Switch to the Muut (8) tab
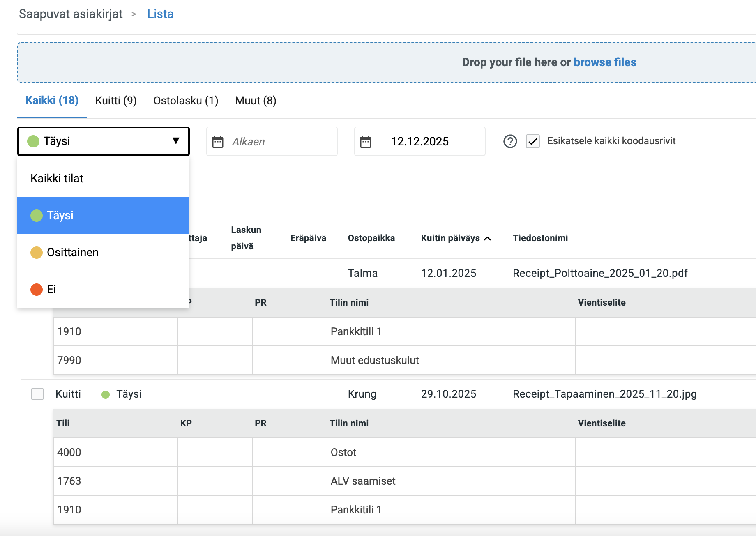 coord(256,101)
